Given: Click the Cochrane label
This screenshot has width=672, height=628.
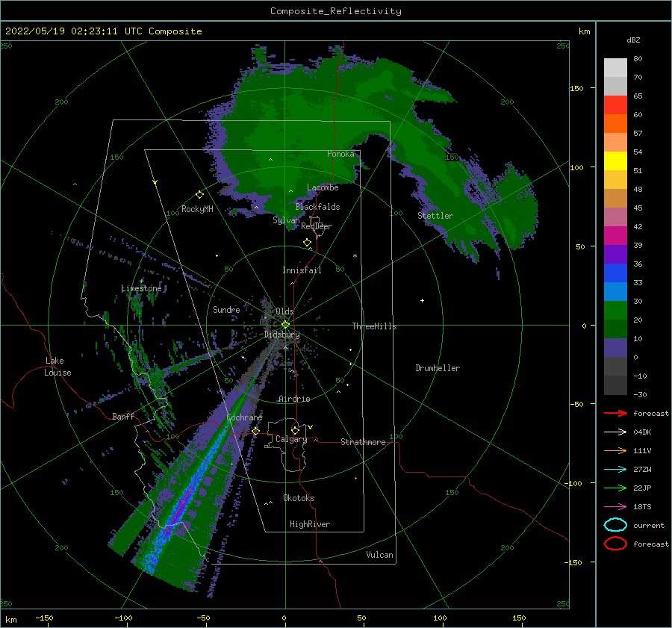Looking at the screenshot, I should pos(244,417).
